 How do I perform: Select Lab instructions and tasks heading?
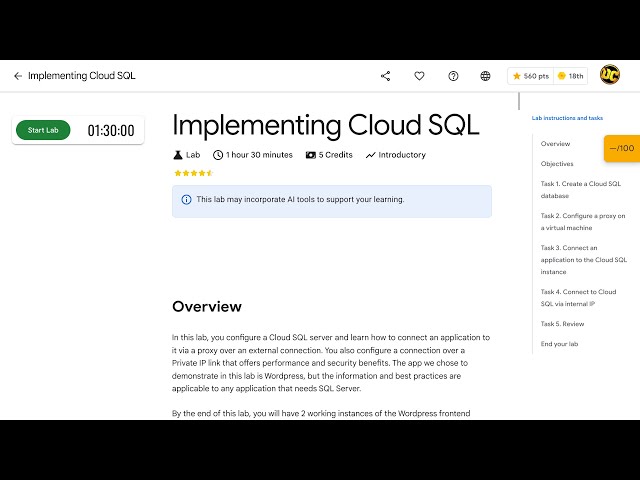[567, 118]
